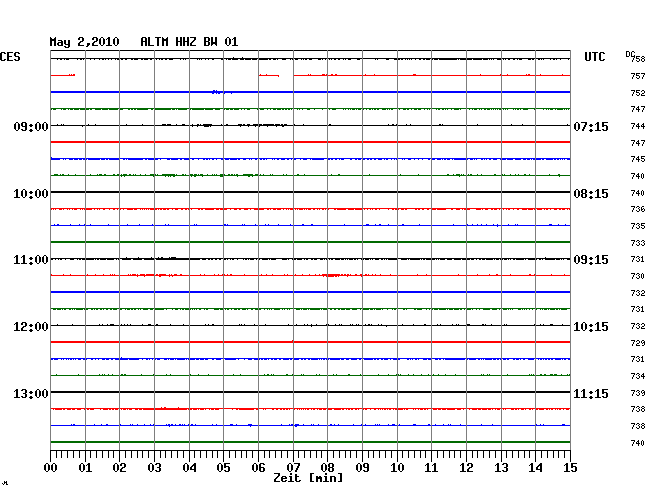Click minute tick label 09
The height and width of the screenshot is (494, 650).
362,468
